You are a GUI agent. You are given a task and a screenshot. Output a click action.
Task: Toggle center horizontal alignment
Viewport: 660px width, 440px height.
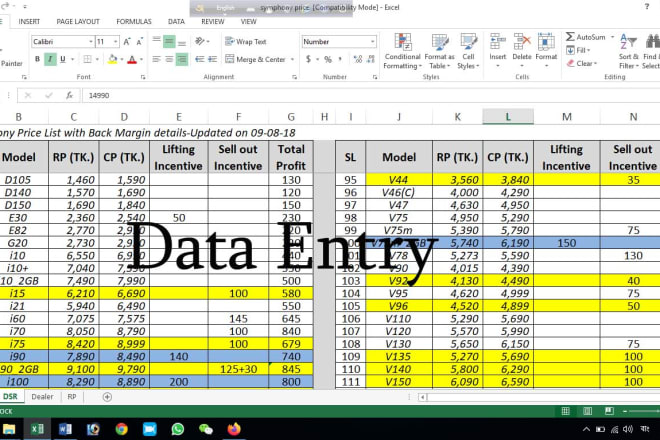pos(169,59)
